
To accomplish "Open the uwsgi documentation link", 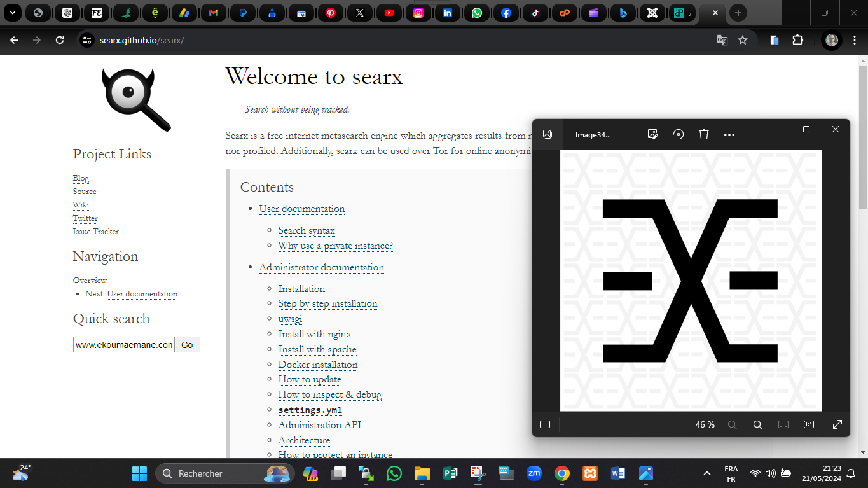I will pyautogui.click(x=290, y=319).
